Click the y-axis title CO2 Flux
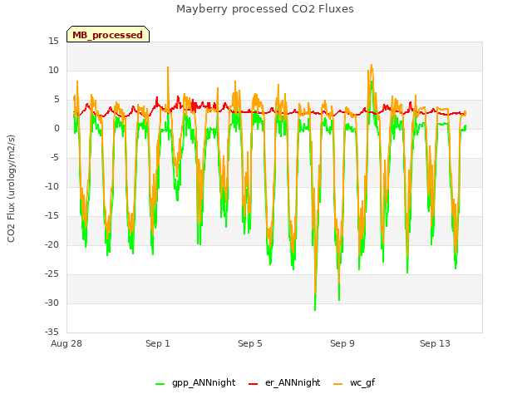The height and width of the screenshot is (399, 532). click(11, 189)
